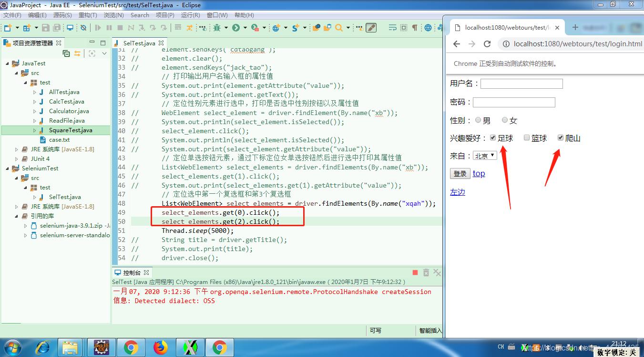Image resolution: width=644 pixels, height=357 pixels.
Task: Open the 运行(R) menu
Action: pos(191,15)
